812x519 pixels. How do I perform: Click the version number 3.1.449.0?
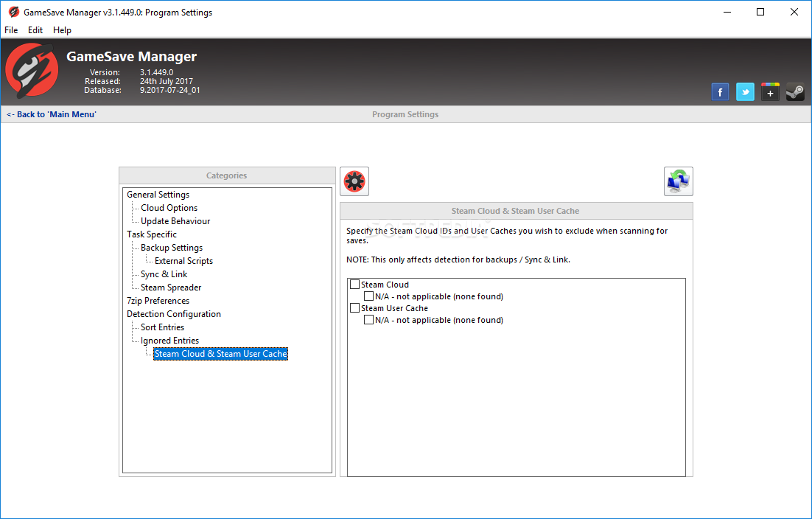click(156, 72)
